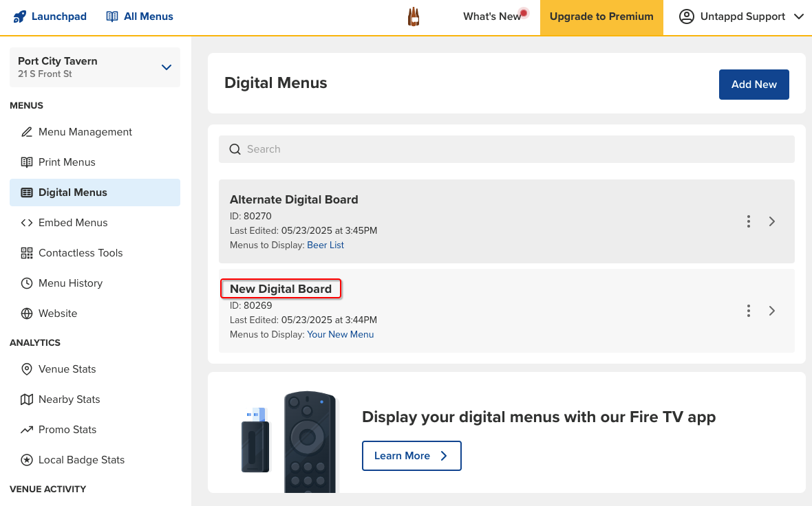Image resolution: width=812 pixels, height=506 pixels.
Task: Open Alternate Digital Board via right chevron
Action: click(771, 221)
